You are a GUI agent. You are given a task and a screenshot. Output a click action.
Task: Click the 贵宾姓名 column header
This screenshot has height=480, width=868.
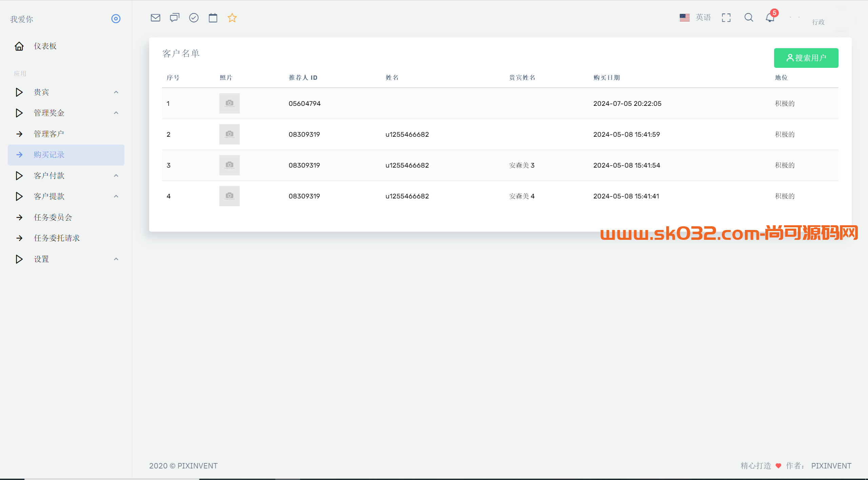tap(522, 78)
